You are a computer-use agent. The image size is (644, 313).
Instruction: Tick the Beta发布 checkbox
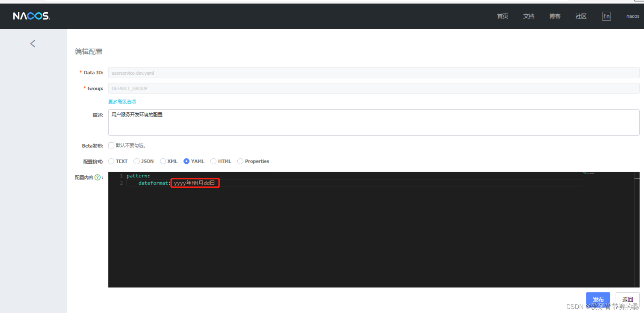[x=111, y=145]
